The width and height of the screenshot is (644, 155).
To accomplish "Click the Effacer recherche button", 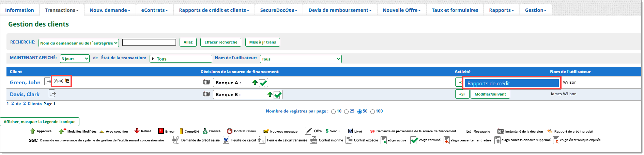I will pyautogui.click(x=220, y=42).
